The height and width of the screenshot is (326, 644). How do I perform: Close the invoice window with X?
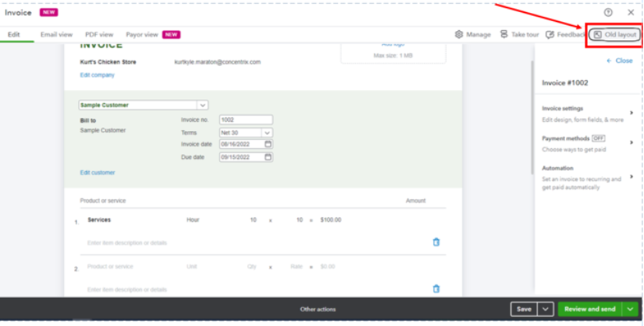click(630, 12)
